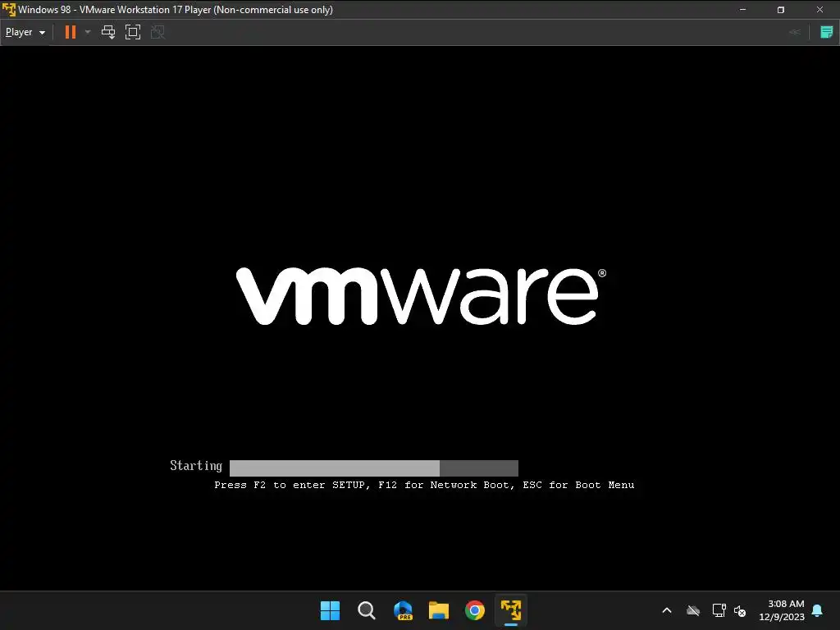
Task: Click the 'Starting' boot label
Action: pyautogui.click(x=196, y=466)
